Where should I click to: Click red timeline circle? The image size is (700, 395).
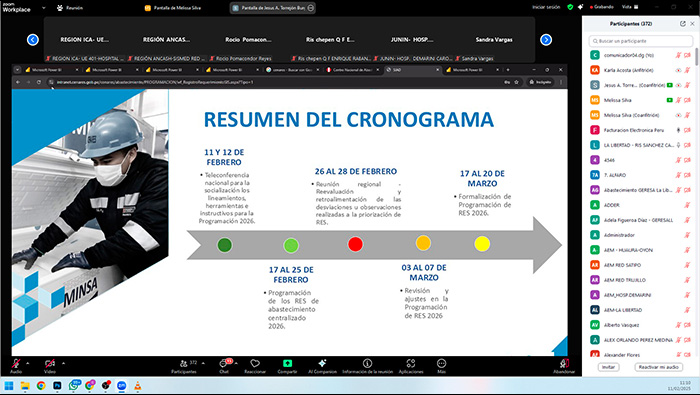[x=355, y=244]
